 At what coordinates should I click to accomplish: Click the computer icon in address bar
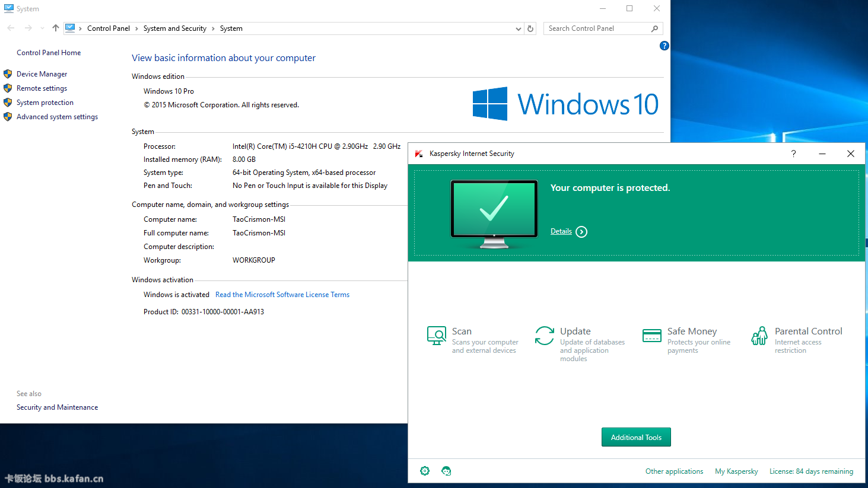click(70, 28)
